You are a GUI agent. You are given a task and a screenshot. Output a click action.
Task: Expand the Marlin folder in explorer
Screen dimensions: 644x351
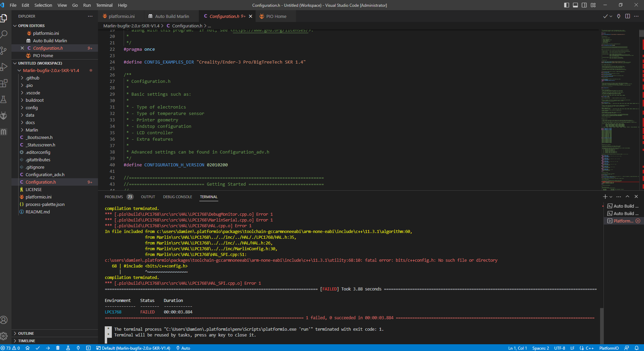[x=32, y=130]
